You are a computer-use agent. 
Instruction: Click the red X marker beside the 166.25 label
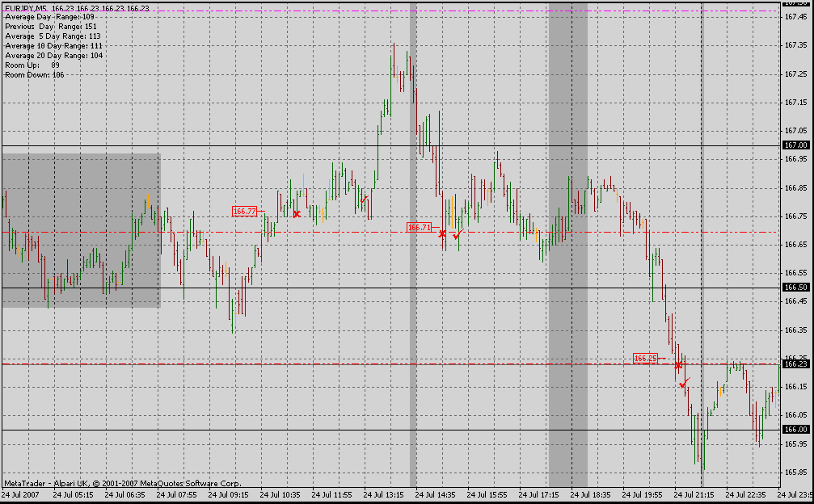point(678,365)
